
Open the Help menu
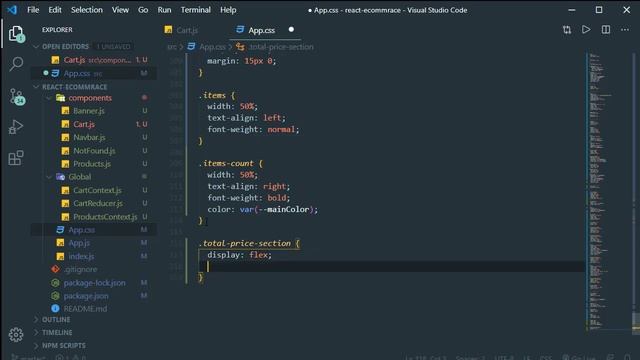pos(228,10)
